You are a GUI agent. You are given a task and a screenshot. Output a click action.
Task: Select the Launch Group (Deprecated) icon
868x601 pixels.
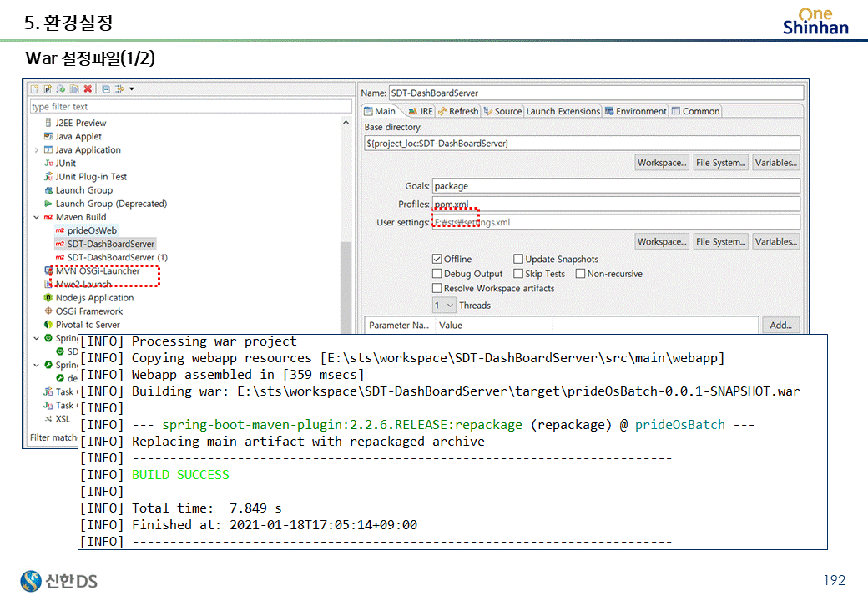48,204
